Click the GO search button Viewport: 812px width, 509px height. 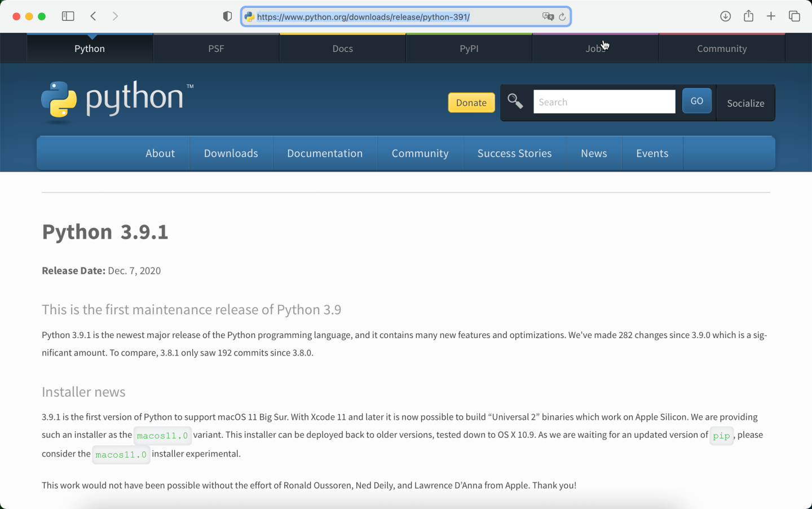697,101
